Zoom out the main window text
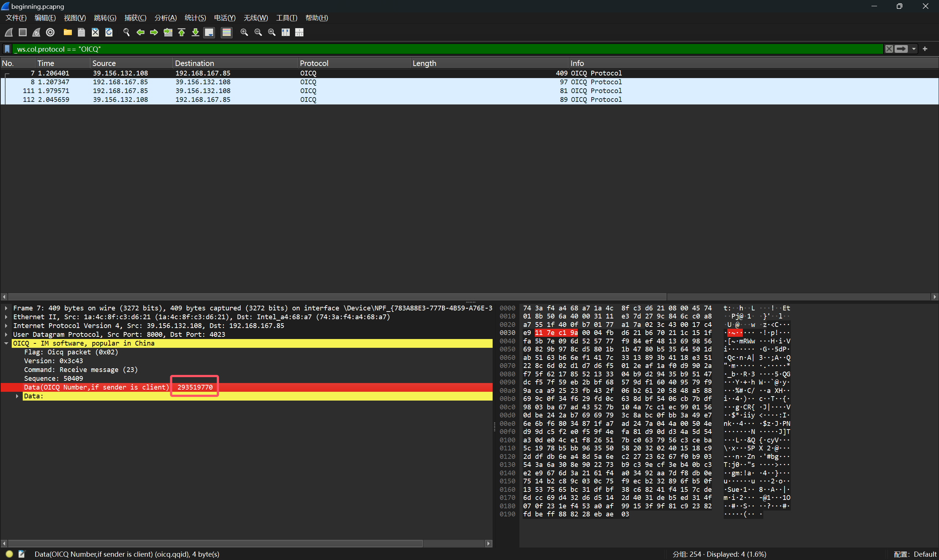The height and width of the screenshot is (560, 939). coord(258,33)
